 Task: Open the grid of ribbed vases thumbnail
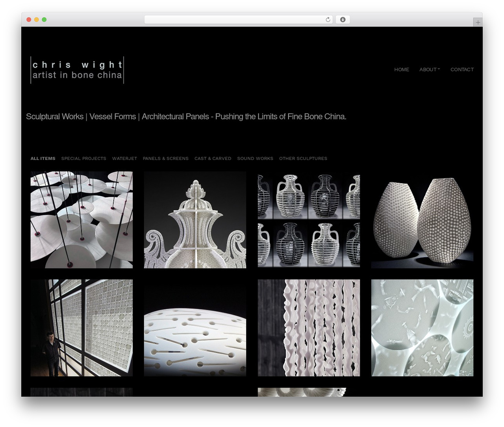coord(309,220)
